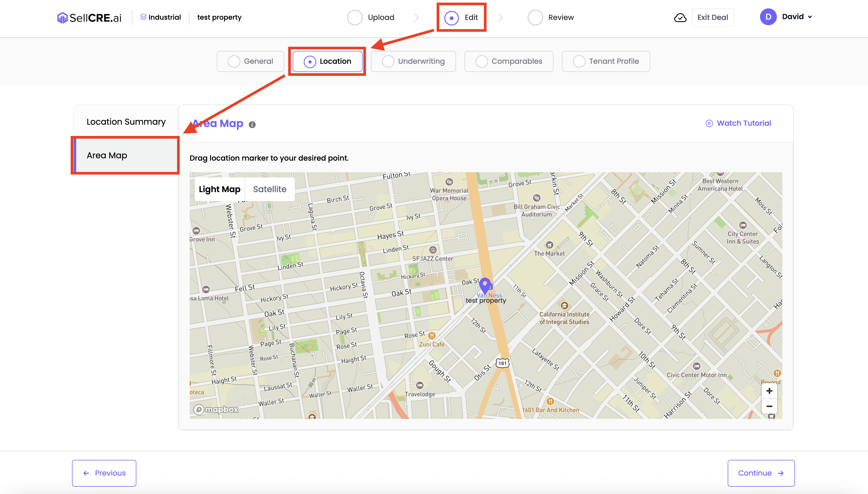Click the Industrial layers icon
Viewport: 868px width, 494px height.
[143, 17]
